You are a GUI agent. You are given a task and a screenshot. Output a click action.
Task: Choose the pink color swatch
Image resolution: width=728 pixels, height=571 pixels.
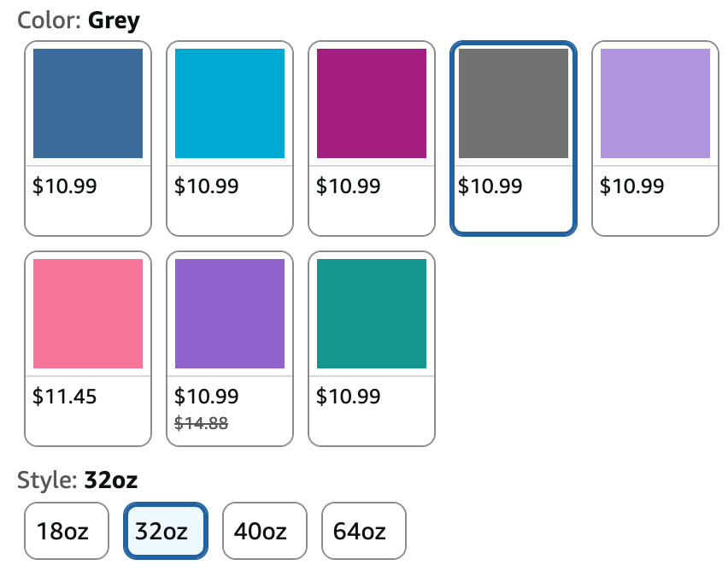[88, 314]
